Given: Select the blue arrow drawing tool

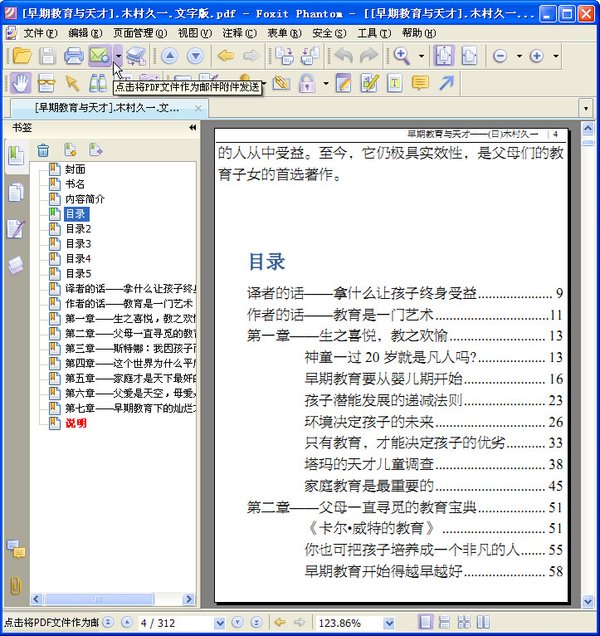Looking at the screenshot, I should pyautogui.click(x=446, y=83).
